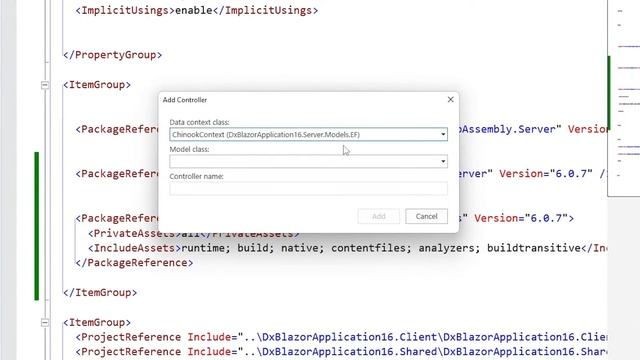
Task: Collapse the second ItemGroup code block
Action: (45, 322)
